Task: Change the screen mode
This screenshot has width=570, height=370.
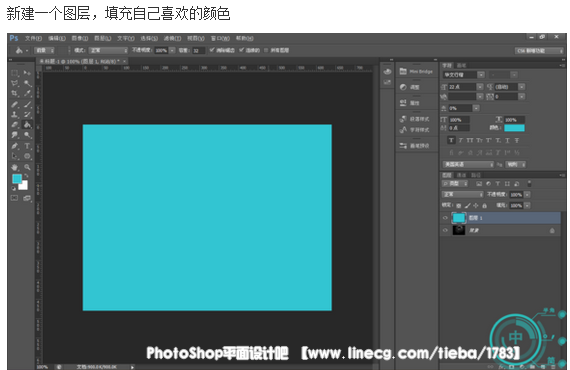Action: coord(27,198)
